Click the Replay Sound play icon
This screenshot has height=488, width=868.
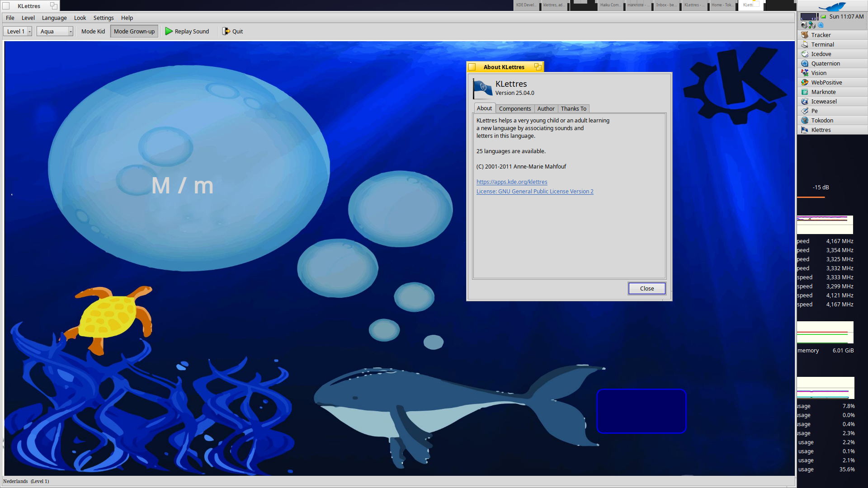tap(169, 31)
